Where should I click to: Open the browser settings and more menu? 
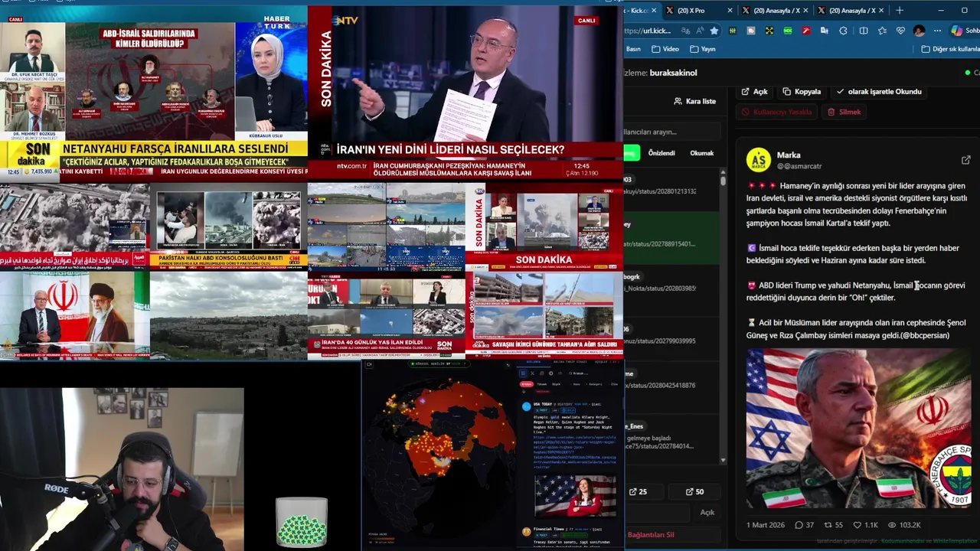coord(937,31)
